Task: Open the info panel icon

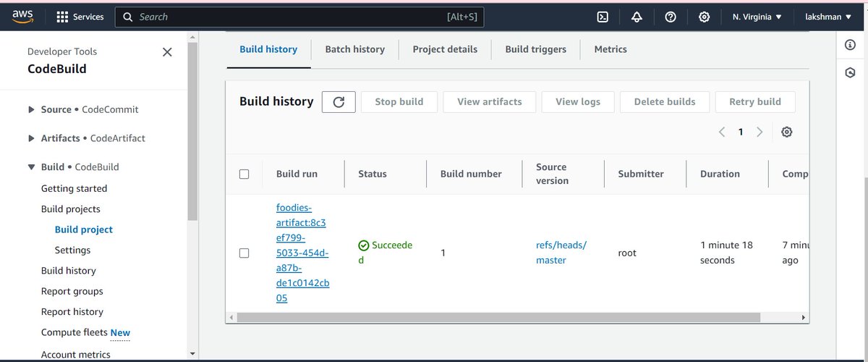Action: 850,45
